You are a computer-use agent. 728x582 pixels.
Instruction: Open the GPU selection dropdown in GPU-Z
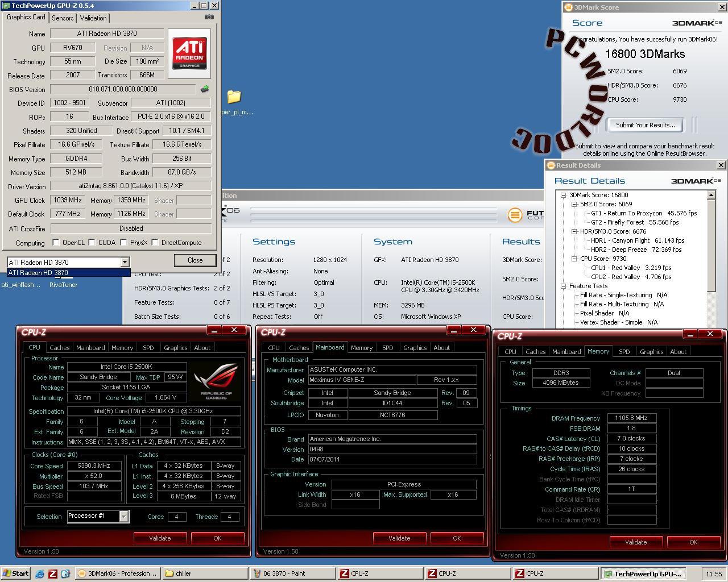pos(125,262)
